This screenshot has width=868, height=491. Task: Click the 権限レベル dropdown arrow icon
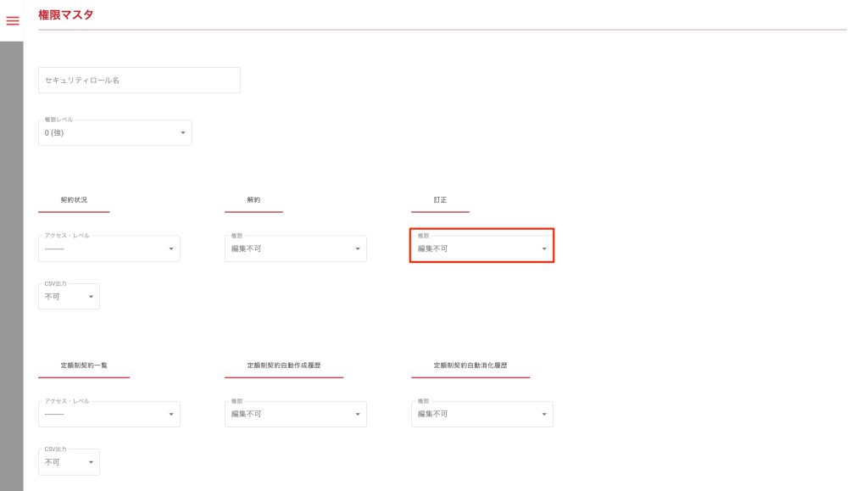pyautogui.click(x=183, y=133)
